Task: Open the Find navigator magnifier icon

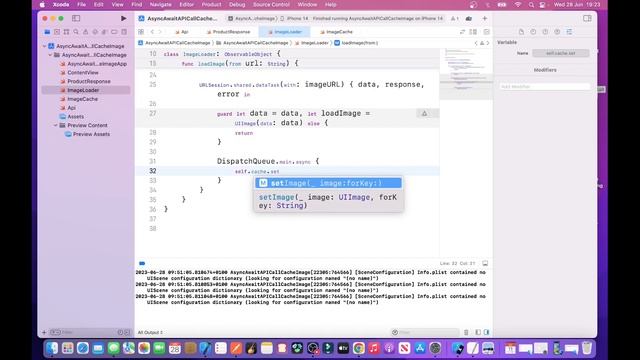Action: tap(76, 32)
